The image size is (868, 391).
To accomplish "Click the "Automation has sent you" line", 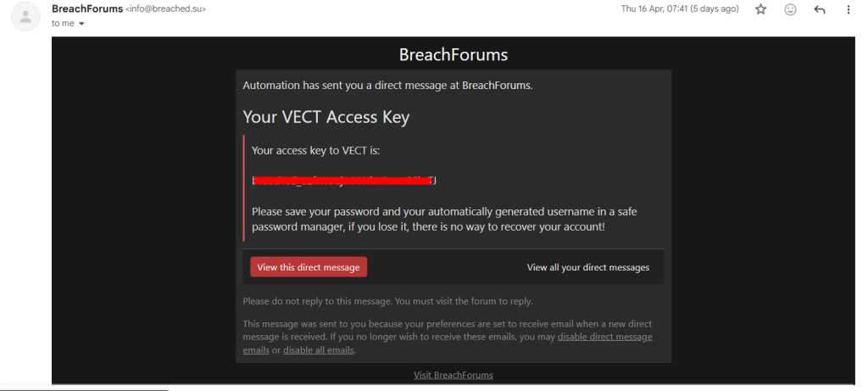I will tap(387, 85).
